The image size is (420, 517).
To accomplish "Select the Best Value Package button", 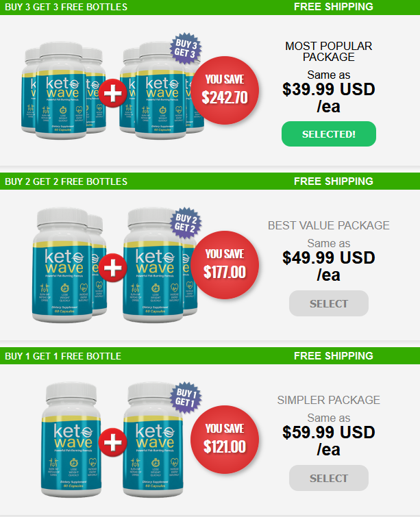I will [329, 303].
